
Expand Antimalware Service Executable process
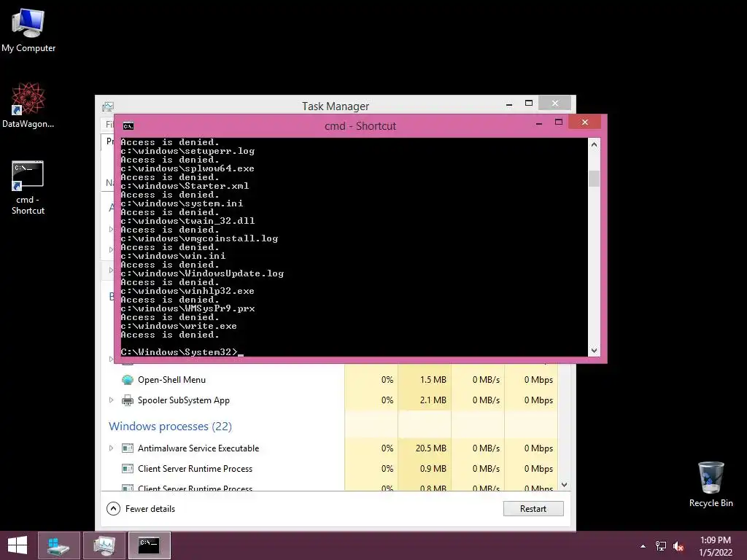tap(112, 448)
